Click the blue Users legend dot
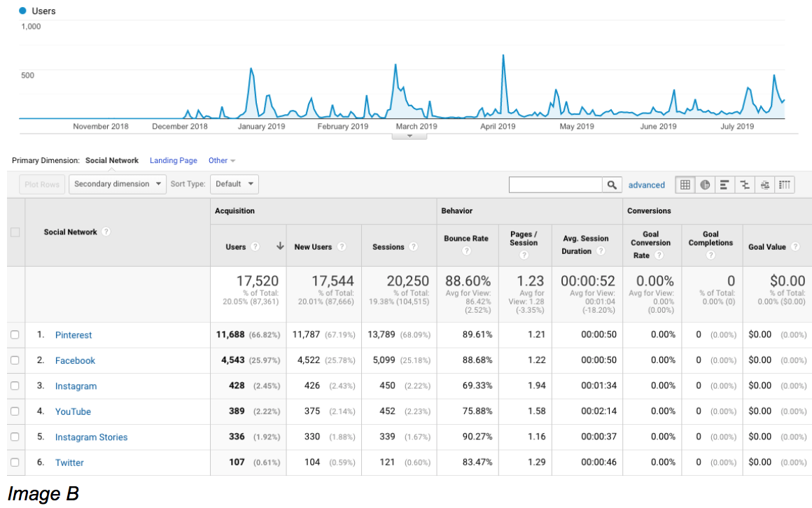 (x=23, y=10)
